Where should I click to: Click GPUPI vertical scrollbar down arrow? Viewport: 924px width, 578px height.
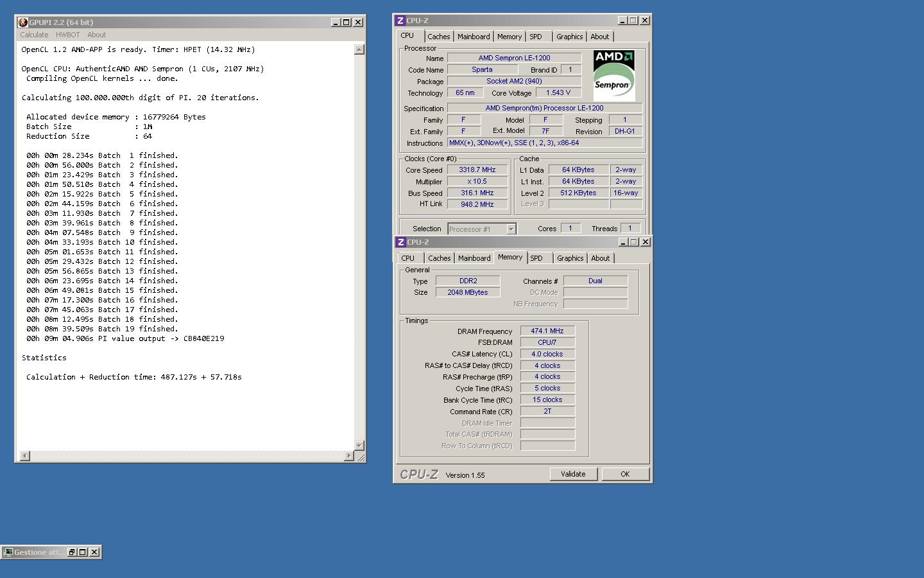coord(359,445)
